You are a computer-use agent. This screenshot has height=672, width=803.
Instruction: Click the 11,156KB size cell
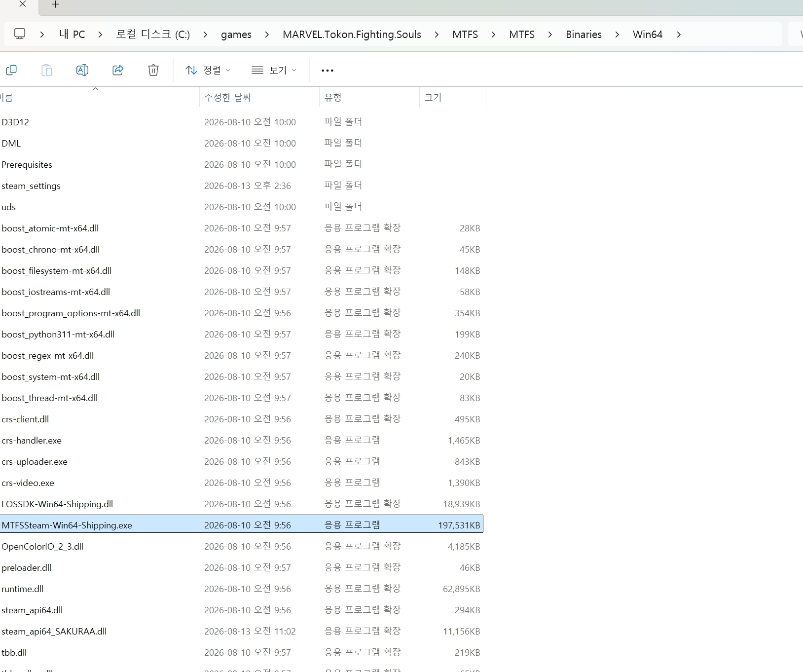pyautogui.click(x=461, y=632)
